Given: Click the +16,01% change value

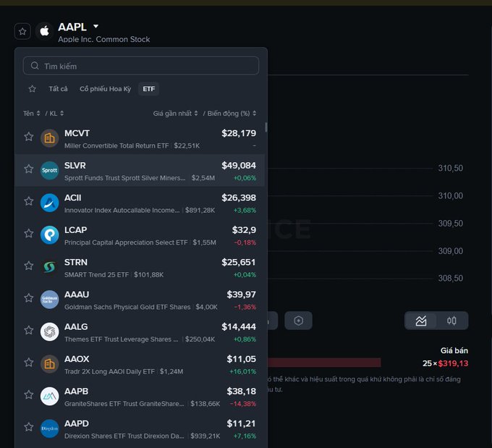Looking at the screenshot, I should (x=243, y=372).
